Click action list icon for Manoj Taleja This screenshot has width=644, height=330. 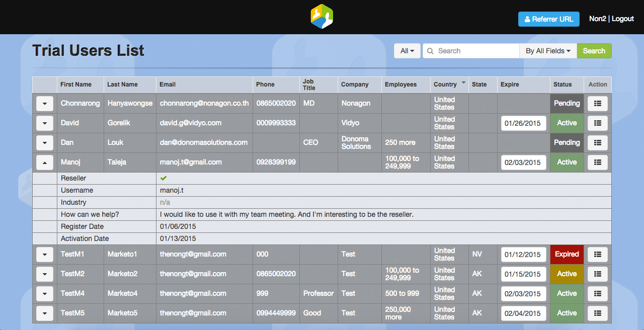click(597, 162)
